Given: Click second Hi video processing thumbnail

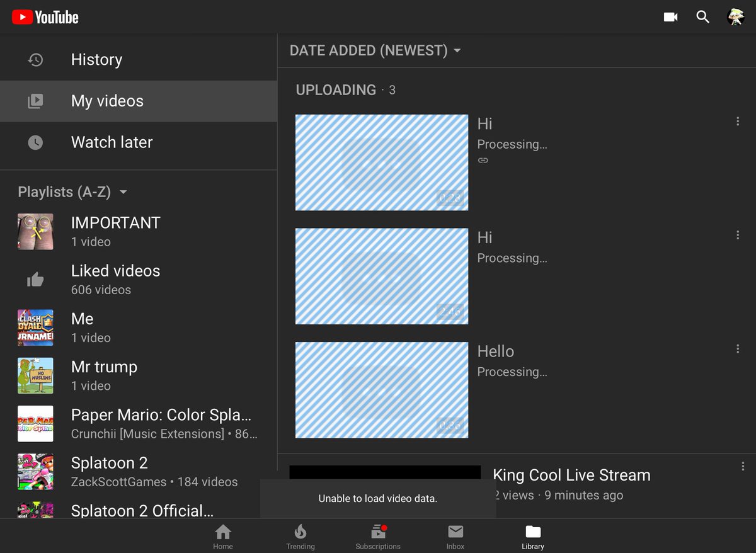Looking at the screenshot, I should tap(382, 276).
